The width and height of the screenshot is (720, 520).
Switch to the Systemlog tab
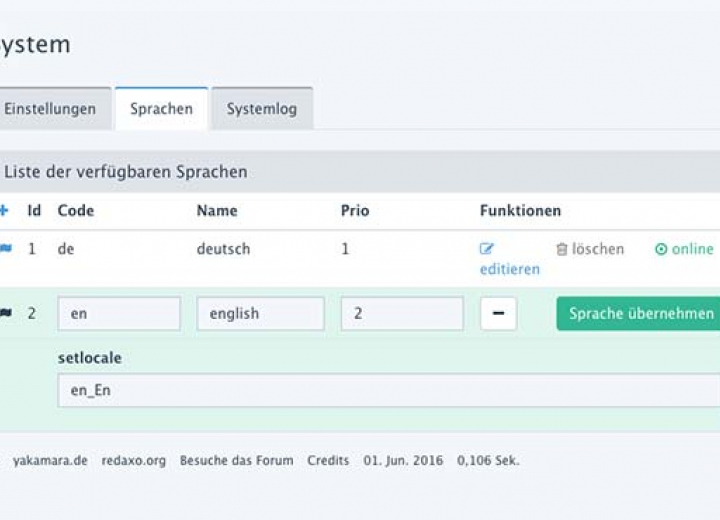tap(262, 109)
